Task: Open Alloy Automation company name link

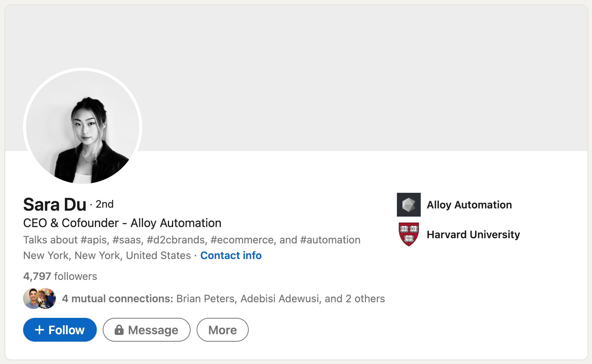Action: [469, 205]
